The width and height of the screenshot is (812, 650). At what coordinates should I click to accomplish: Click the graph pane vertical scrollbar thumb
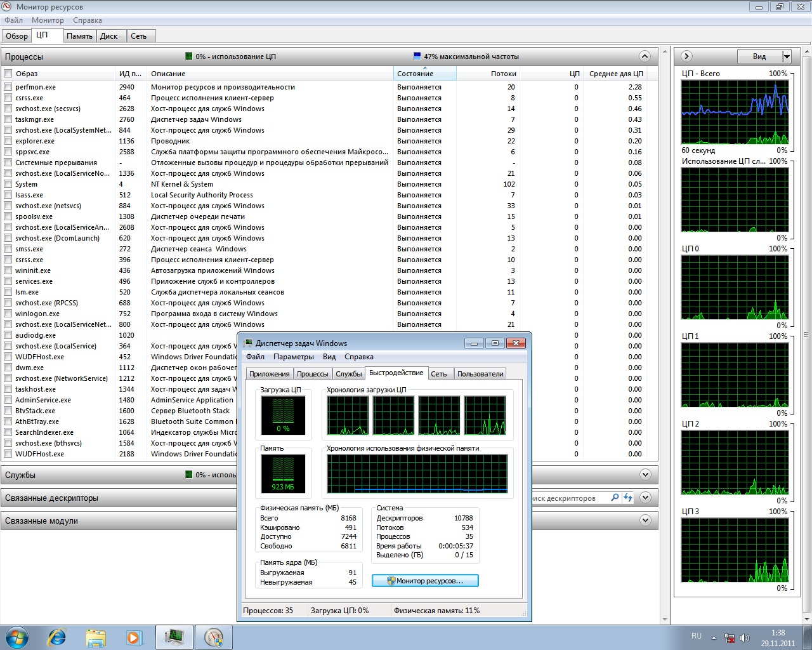(807, 334)
